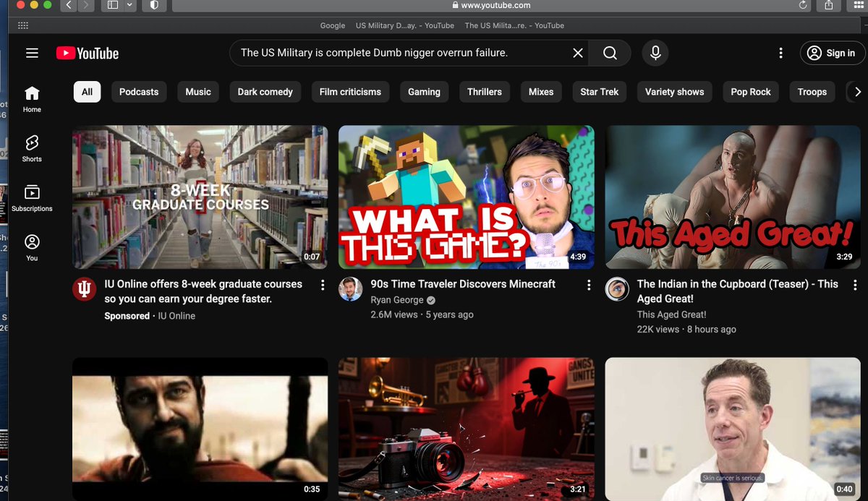Select the Thrillers filter chip

(x=485, y=92)
